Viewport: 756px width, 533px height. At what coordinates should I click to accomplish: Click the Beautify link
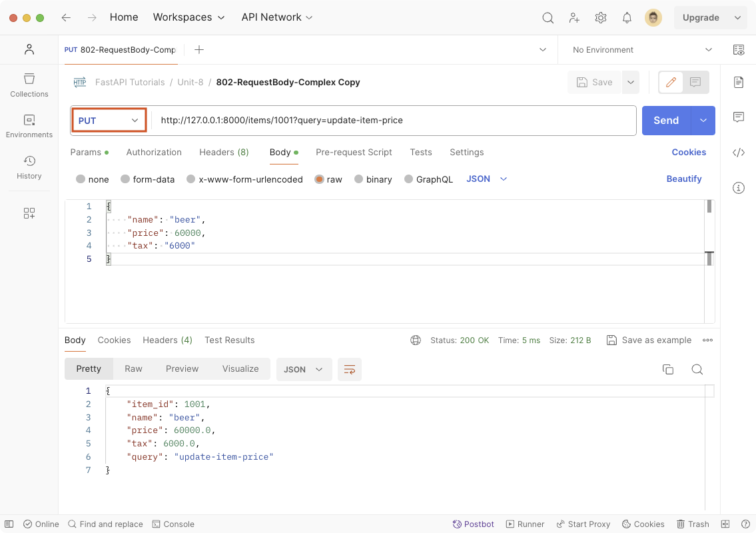(x=684, y=179)
